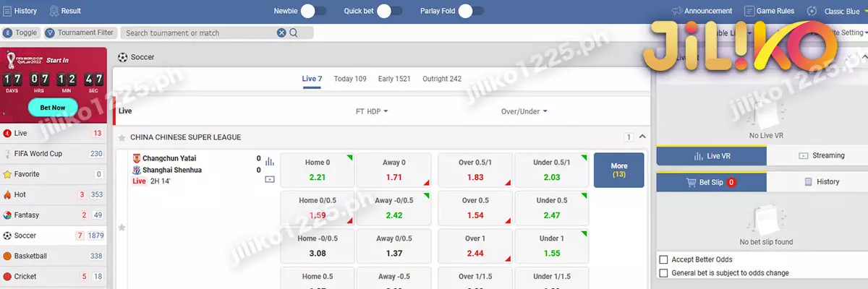Viewport: 868px width, 289px height.
Task: Favorite the China Chinese Super League star
Action: [x=122, y=137]
